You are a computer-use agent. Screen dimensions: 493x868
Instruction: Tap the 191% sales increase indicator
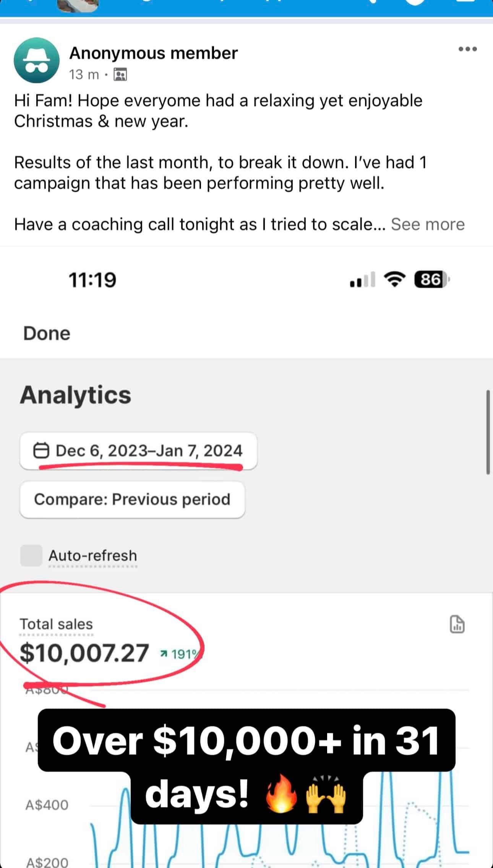point(180,654)
